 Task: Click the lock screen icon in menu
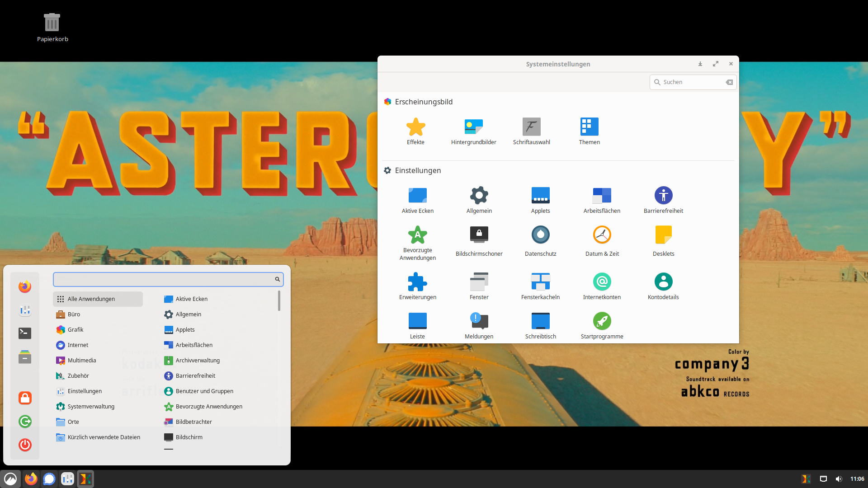pyautogui.click(x=25, y=398)
